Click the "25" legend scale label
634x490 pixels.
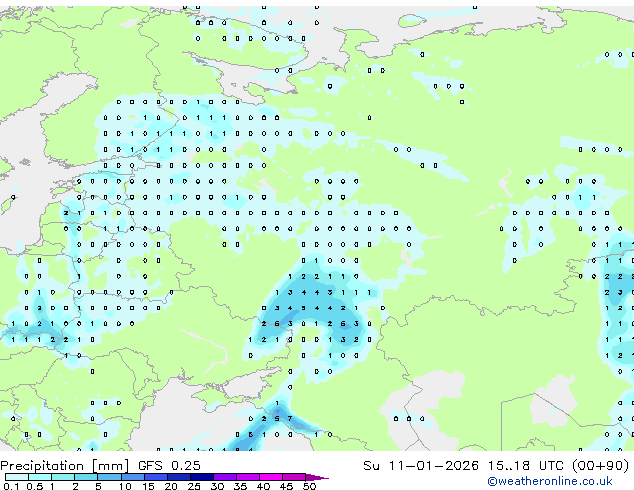(x=194, y=486)
